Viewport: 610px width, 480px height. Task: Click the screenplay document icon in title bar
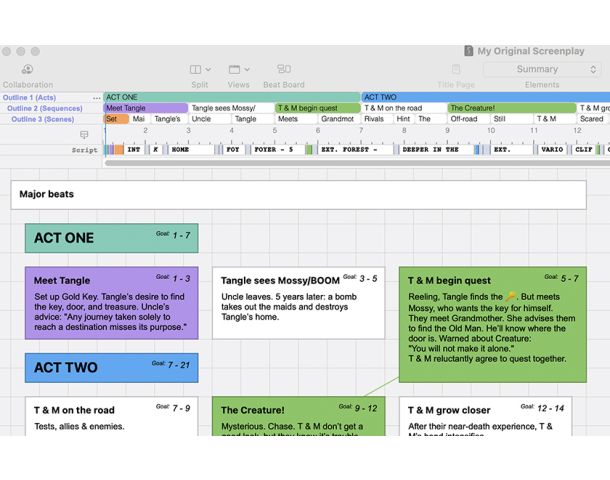tap(468, 51)
